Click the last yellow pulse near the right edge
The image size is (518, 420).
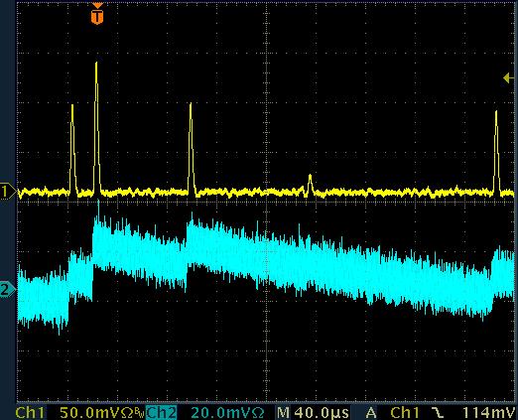tap(496, 112)
